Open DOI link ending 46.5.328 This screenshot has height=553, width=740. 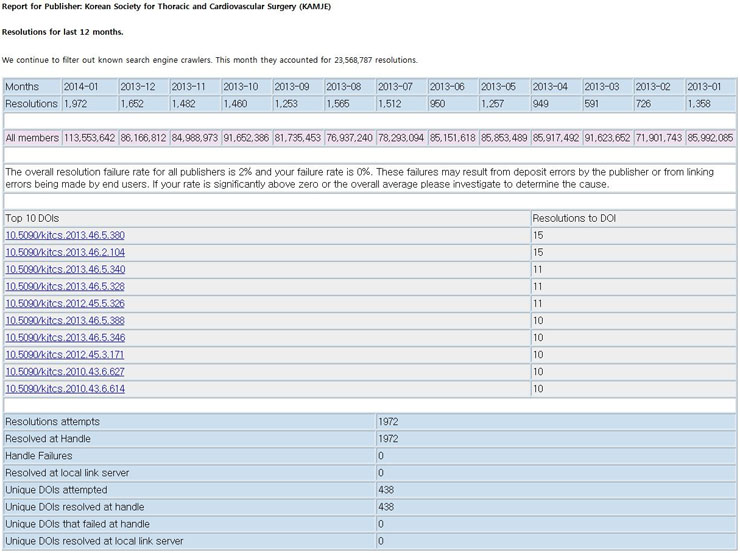coord(65,286)
